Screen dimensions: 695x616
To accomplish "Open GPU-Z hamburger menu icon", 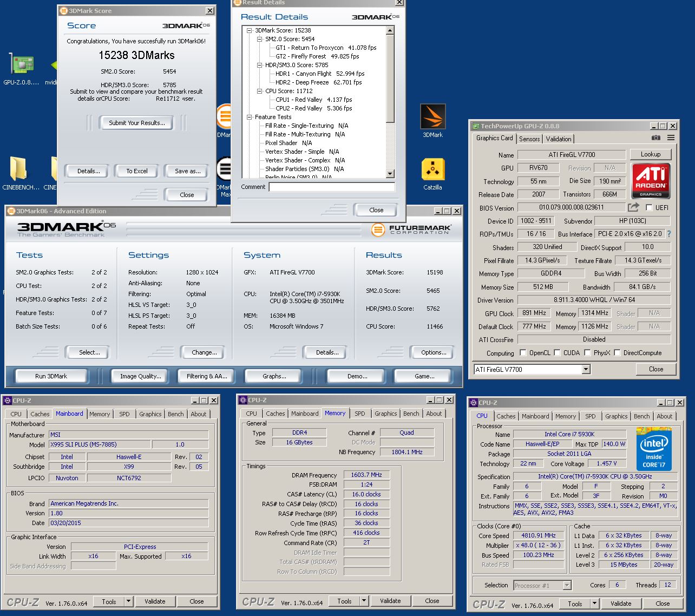I will pos(671,138).
